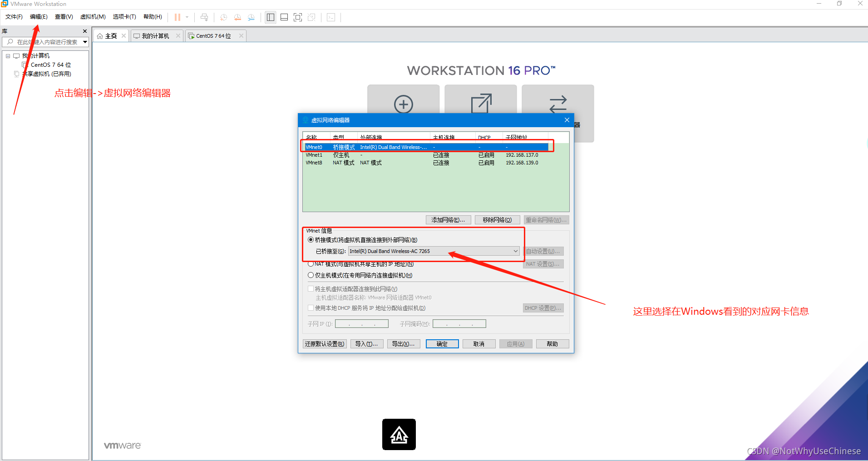Switch to the 主页 tab

[111, 36]
